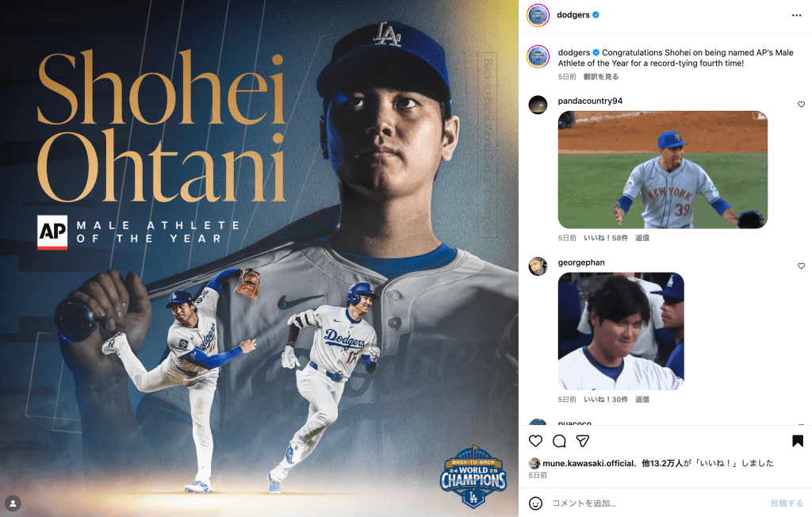Open pandacountry94's profile picture
The image size is (812, 517).
[x=538, y=105]
